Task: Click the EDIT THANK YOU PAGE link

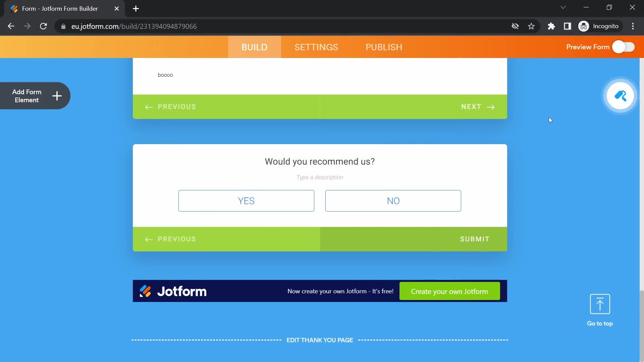Action: point(320,340)
